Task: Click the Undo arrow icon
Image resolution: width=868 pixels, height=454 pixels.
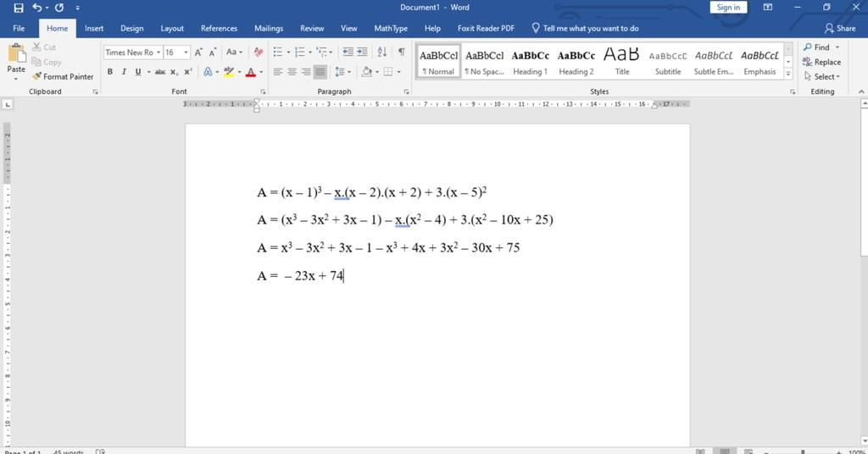Action: pos(37,8)
